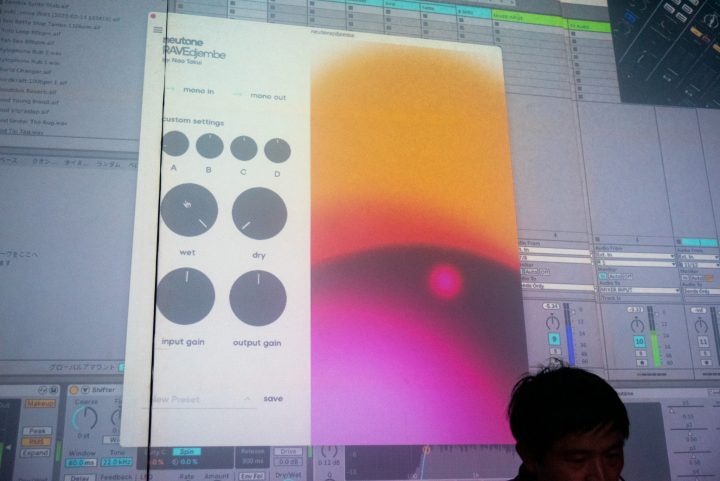
Task: Arm track 10 for recording
Action: [641, 363]
